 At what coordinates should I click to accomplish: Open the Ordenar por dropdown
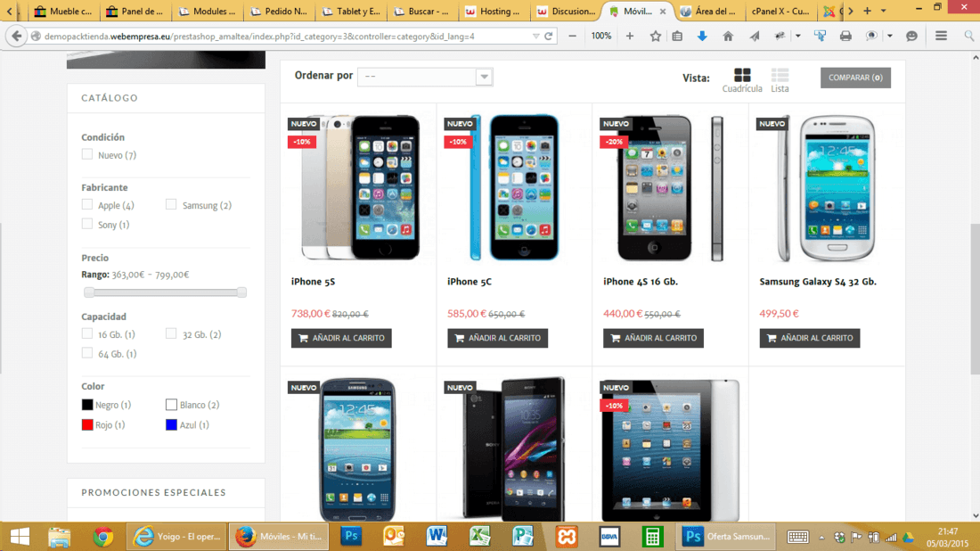(x=425, y=77)
